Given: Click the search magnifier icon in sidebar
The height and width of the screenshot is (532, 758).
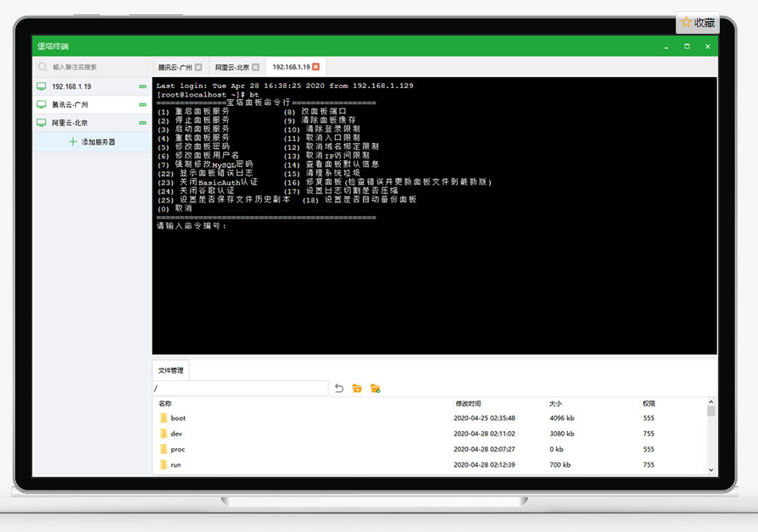Looking at the screenshot, I should point(42,67).
